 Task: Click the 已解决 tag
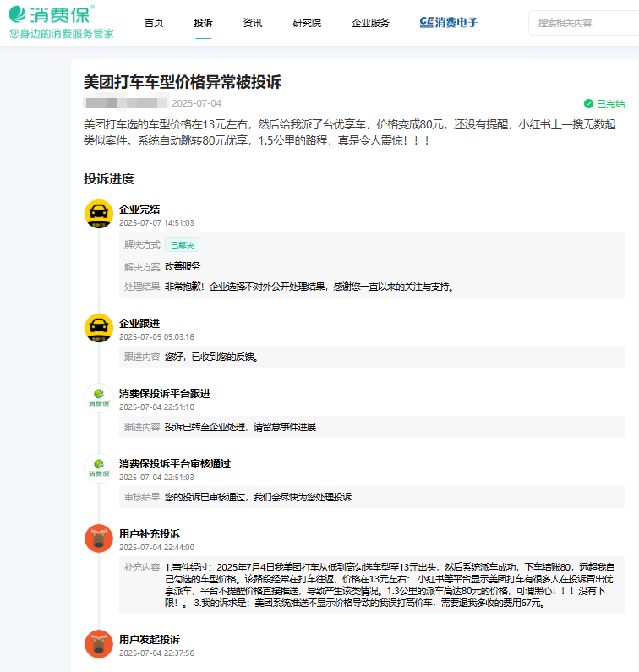pyautogui.click(x=182, y=245)
